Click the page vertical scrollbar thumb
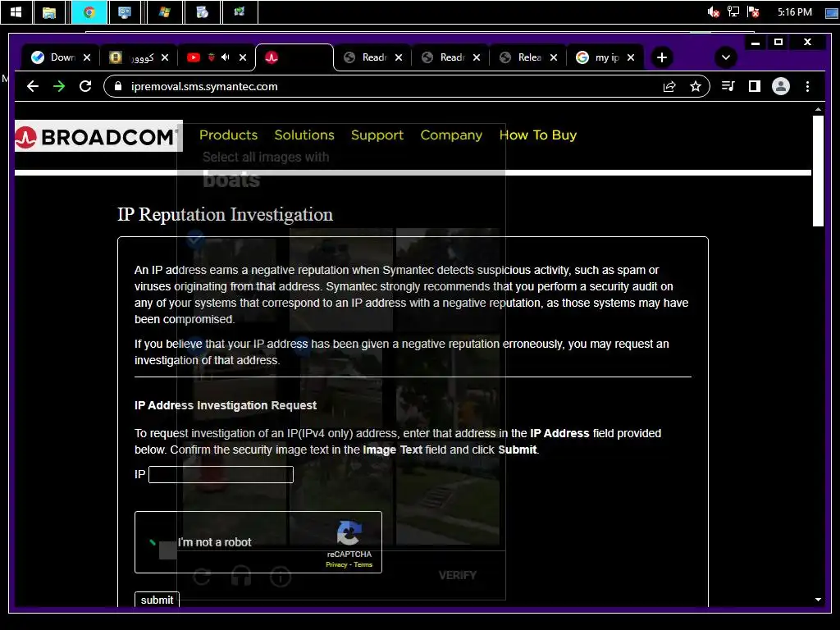The image size is (840, 630). (x=818, y=171)
